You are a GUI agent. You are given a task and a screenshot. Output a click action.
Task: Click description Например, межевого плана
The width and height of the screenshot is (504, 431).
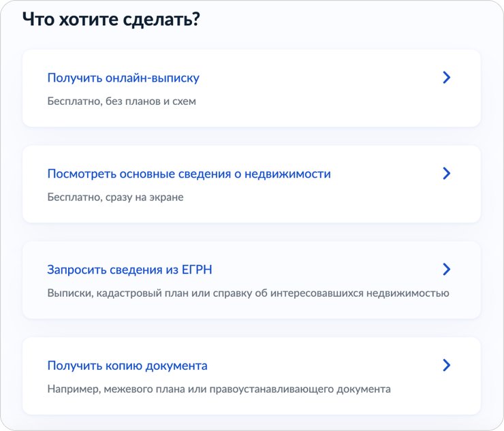click(x=219, y=389)
